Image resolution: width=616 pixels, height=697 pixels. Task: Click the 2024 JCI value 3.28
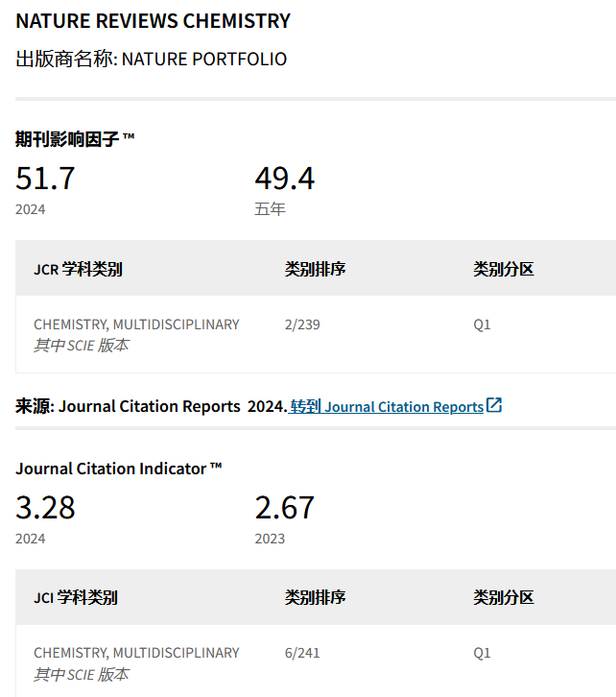tap(45, 507)
